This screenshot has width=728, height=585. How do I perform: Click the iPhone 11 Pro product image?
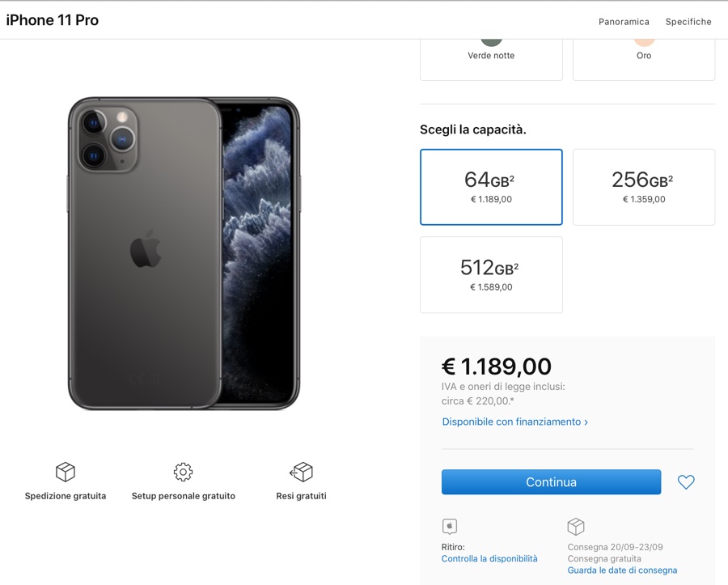[184, 253]
